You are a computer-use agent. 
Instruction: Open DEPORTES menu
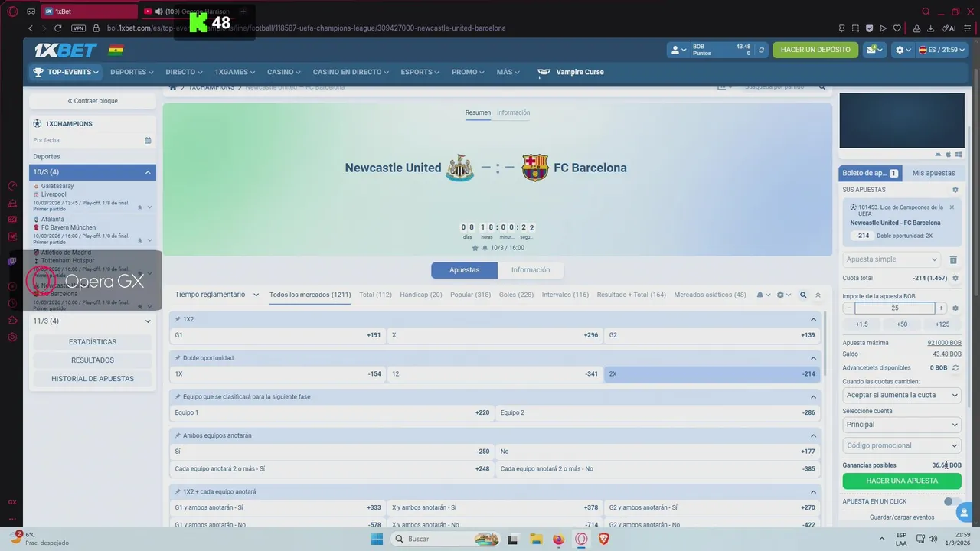(x=132, y=72)
